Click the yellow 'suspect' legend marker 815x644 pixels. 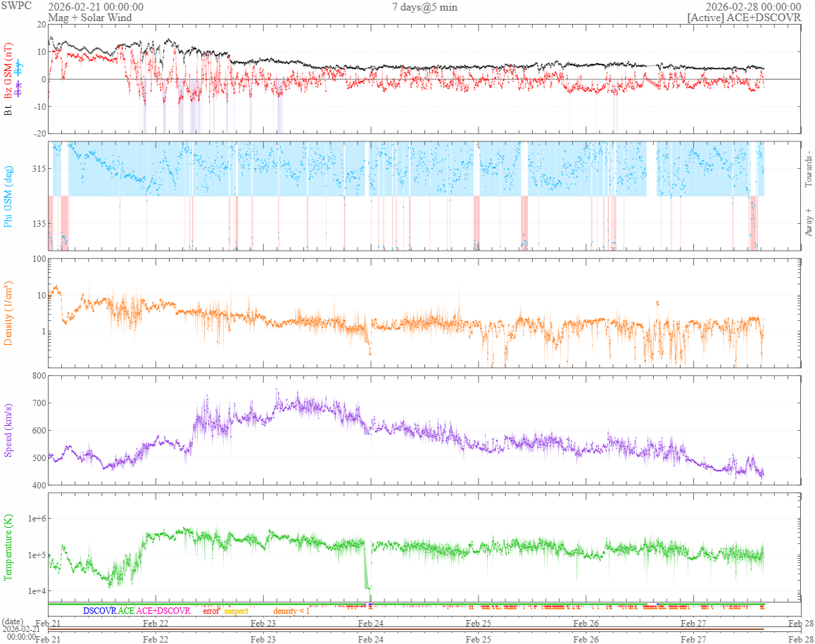[236, 611]
